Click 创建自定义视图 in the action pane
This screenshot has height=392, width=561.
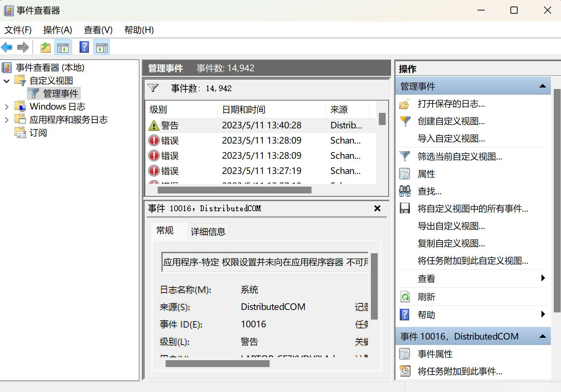click(451, 121)
